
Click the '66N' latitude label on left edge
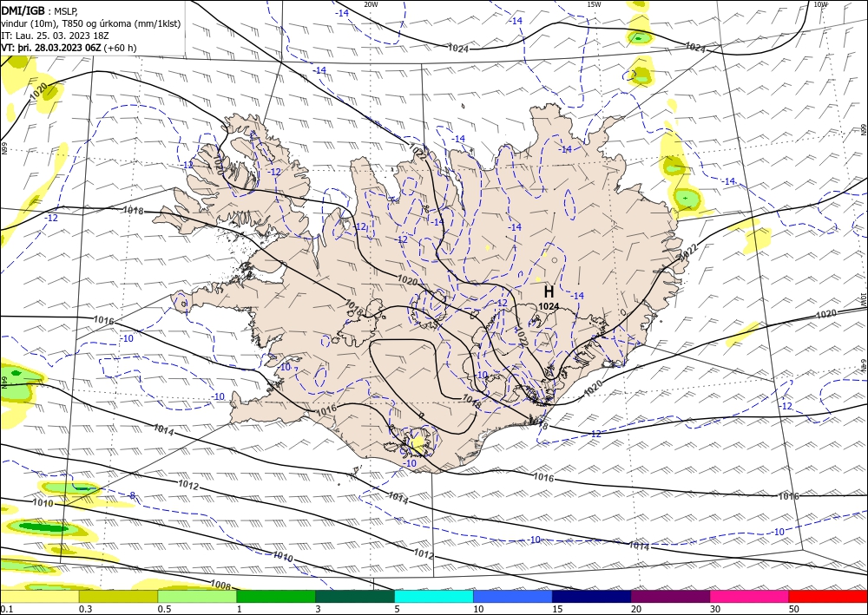[x=3, y=148]
